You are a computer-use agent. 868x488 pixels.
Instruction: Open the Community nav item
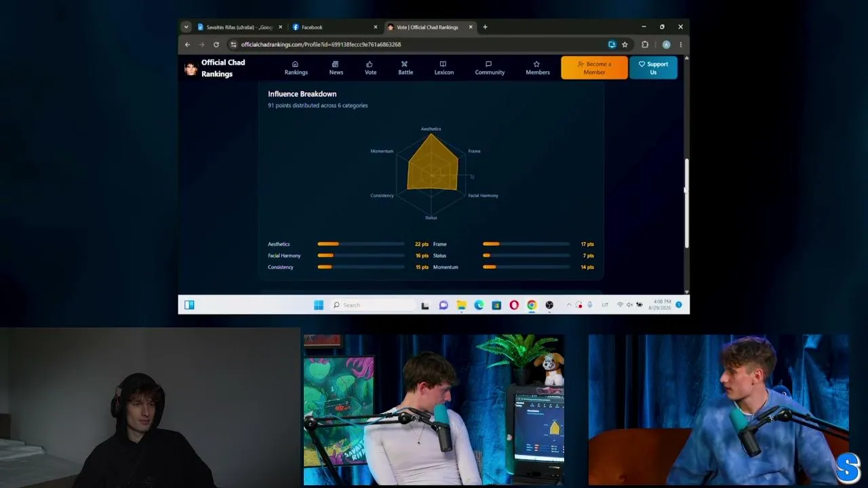coord(490,68)
